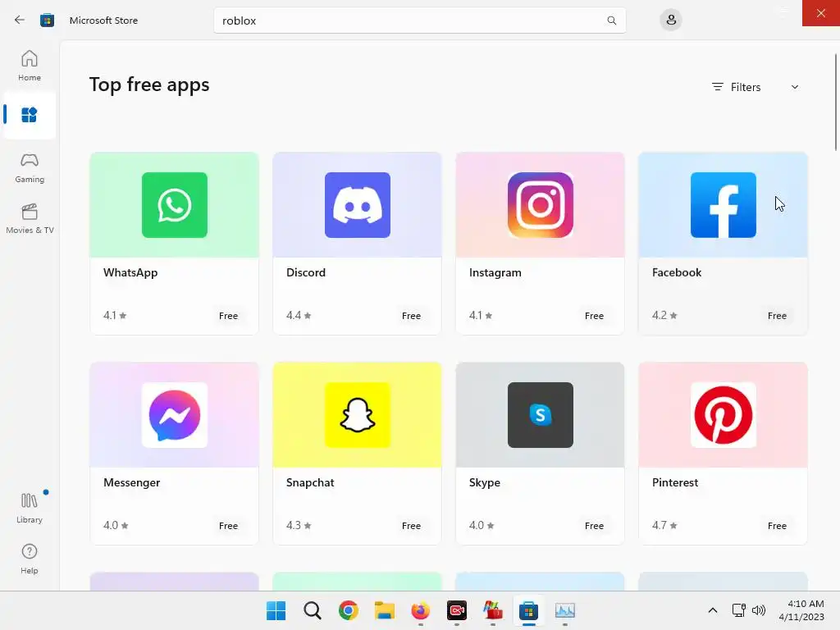Open the volume speaker tray icon
This screenshot has height=630, width=840.
(x=759, y=610)
